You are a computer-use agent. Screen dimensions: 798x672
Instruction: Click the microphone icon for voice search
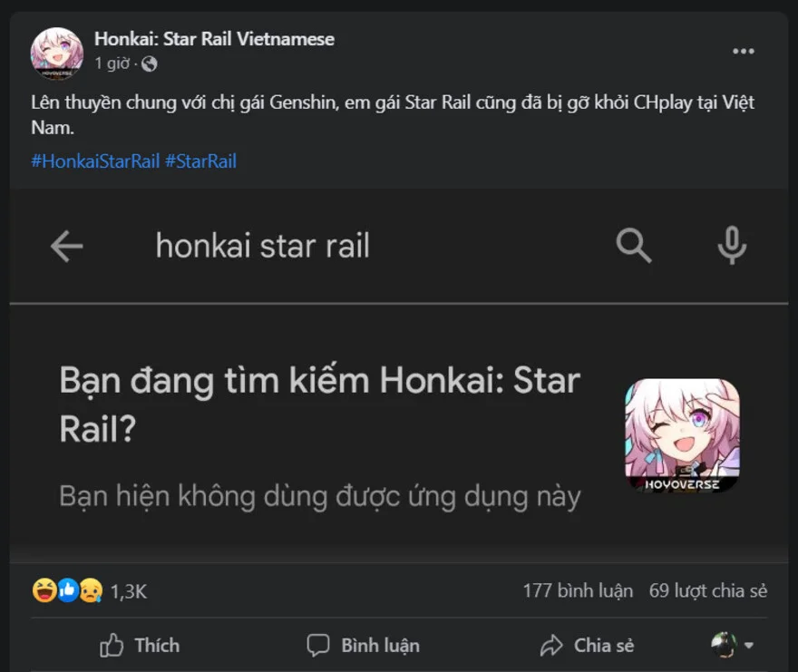[733, 246]
